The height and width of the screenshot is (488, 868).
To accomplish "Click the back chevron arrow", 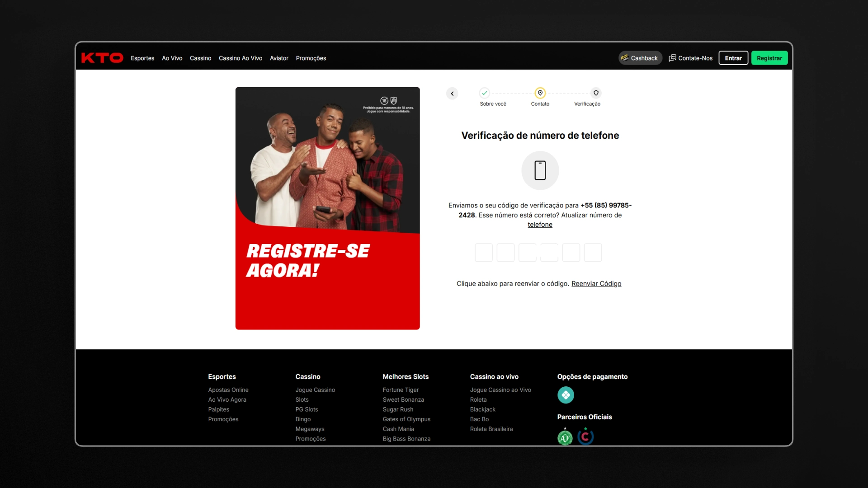I will [x=452, y=94].
